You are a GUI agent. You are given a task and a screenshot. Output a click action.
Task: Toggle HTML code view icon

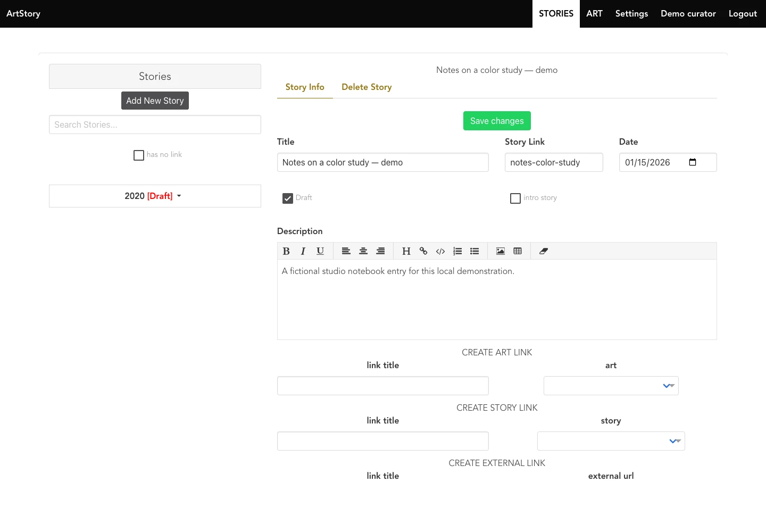(x=440, y=251)
